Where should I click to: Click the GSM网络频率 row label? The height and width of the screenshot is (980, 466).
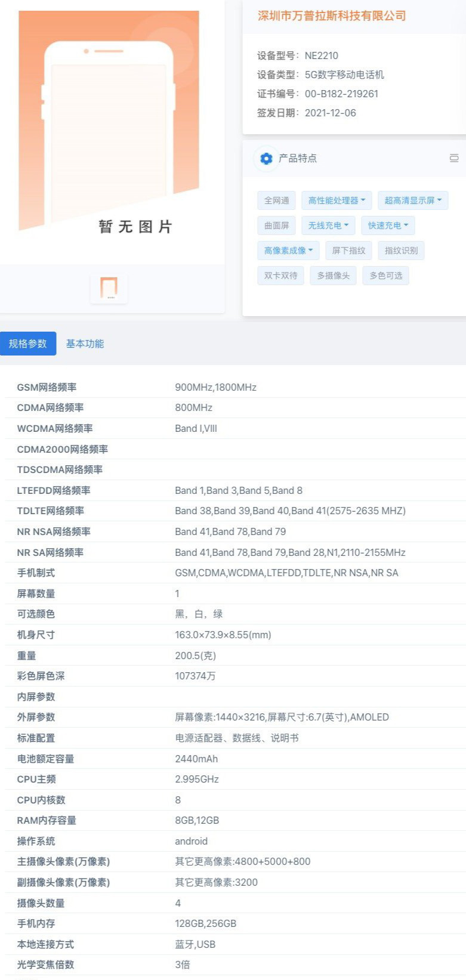(47, 387)
